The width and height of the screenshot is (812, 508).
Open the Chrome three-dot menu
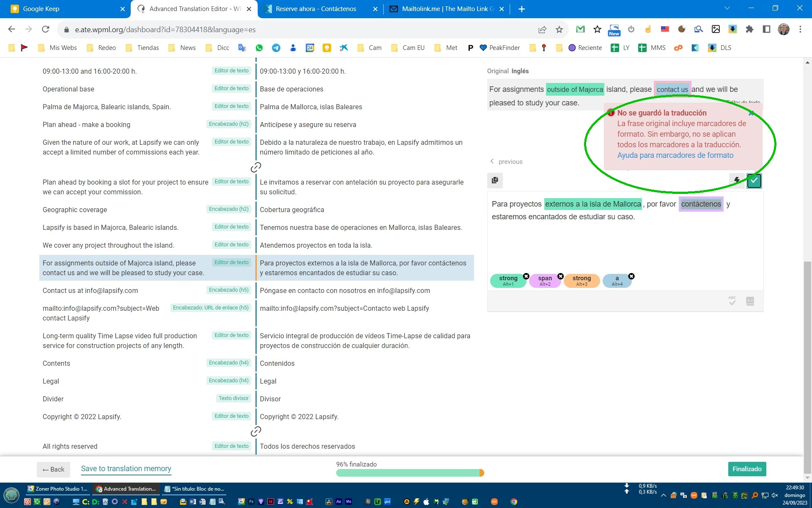click(x=800, y=29)
